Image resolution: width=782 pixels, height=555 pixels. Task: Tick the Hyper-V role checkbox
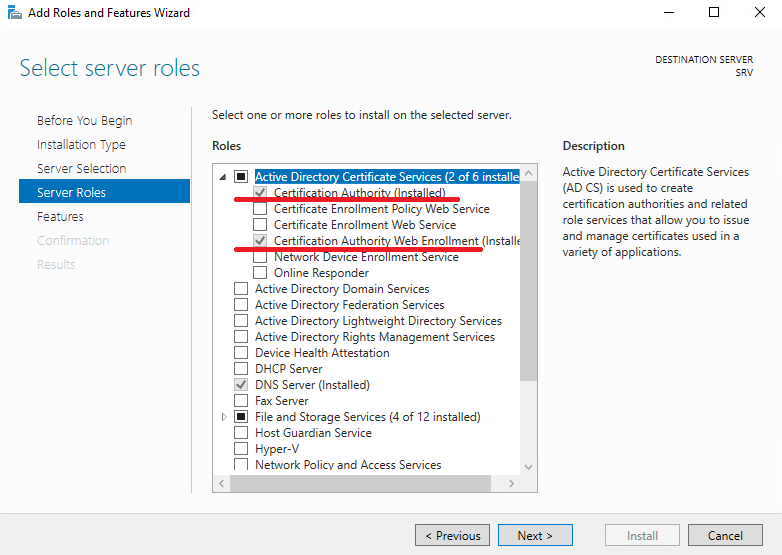click(x=241, y=448)
